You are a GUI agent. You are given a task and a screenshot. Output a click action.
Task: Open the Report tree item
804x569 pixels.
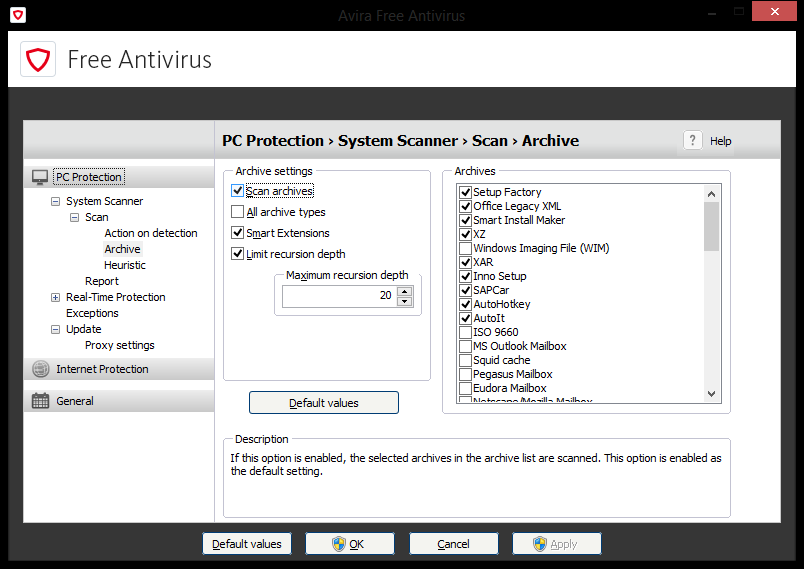click(102, 281)
